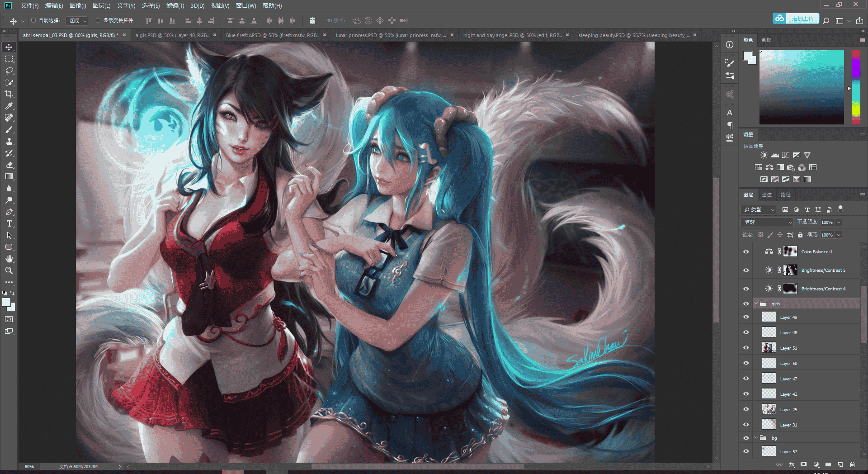This screenshot has width=868, height=474.
Task: Select the Zoom tool
Action: click(9, 270)
